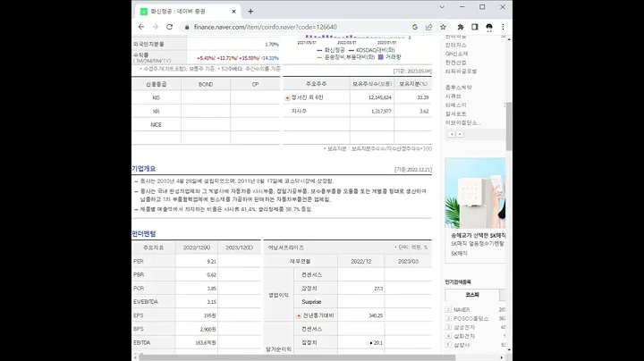The image size is (644, 361).
Task: Click the sidebar list previous-page arrow
Action: click(452, 134)
